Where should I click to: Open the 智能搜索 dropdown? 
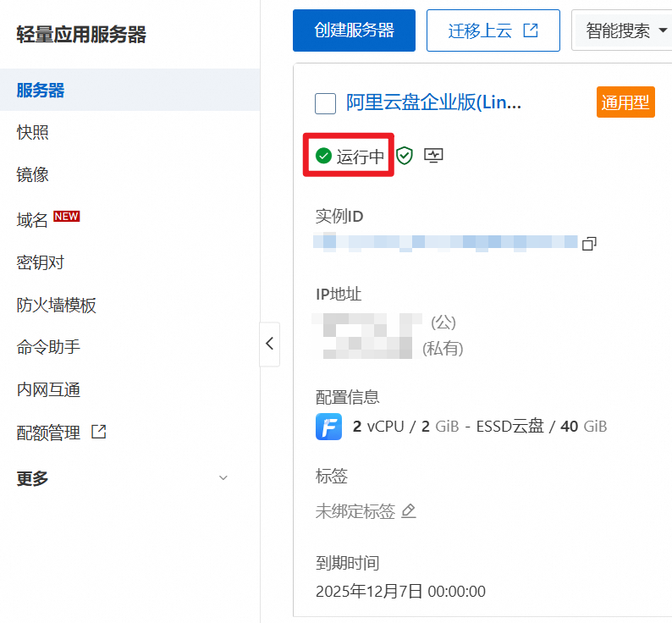tap(626, 30)
